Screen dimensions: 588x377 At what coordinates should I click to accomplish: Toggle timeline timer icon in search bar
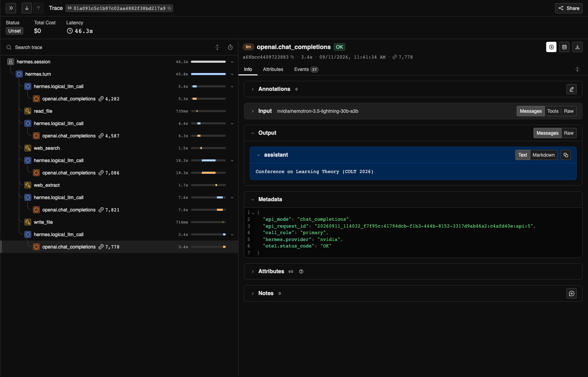(230, 47)
